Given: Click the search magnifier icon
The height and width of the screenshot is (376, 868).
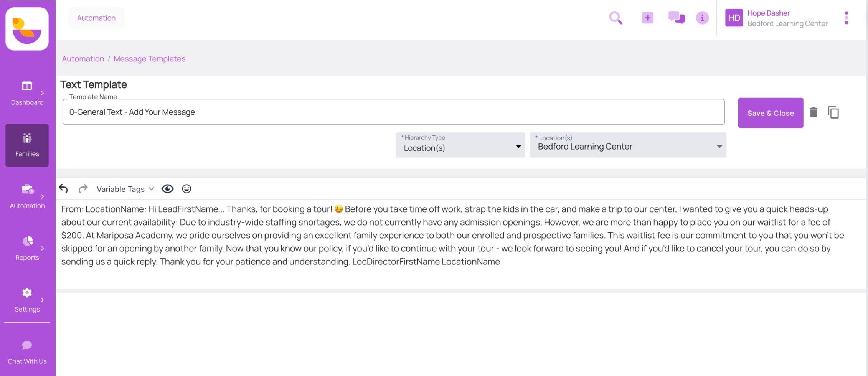Looking at the screenshot, I should pos(616,18).
